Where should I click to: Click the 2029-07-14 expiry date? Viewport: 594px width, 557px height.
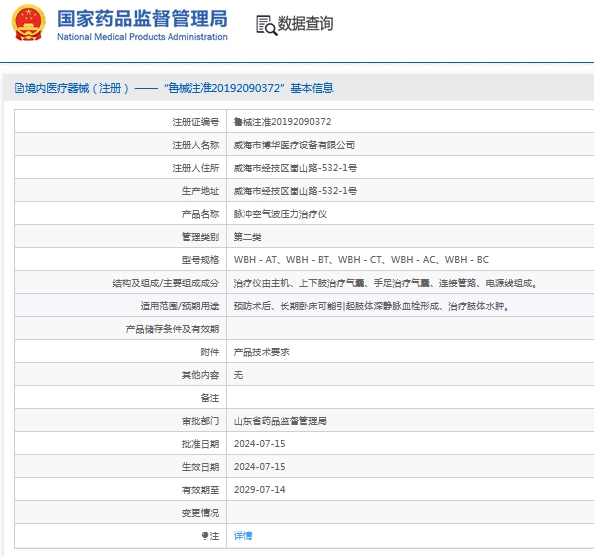coord(259,490)
